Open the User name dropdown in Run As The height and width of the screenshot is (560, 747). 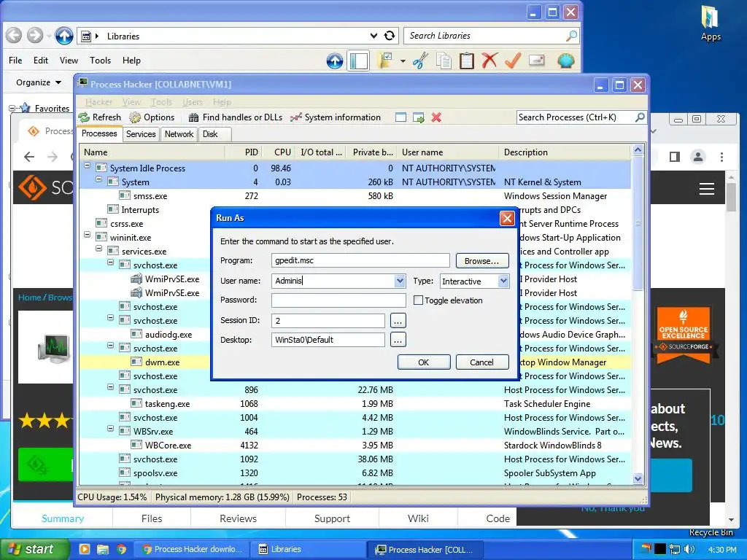click(400, 281)
